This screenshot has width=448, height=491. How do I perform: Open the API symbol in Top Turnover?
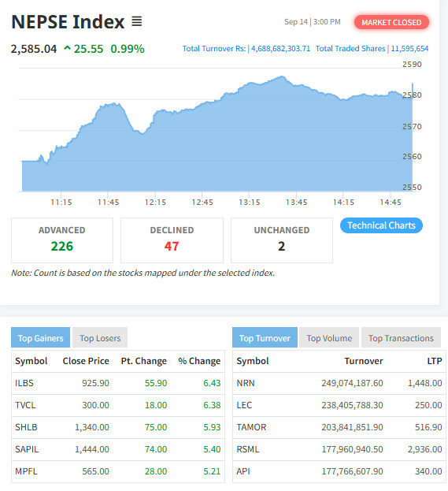click(x=243, y=471)
